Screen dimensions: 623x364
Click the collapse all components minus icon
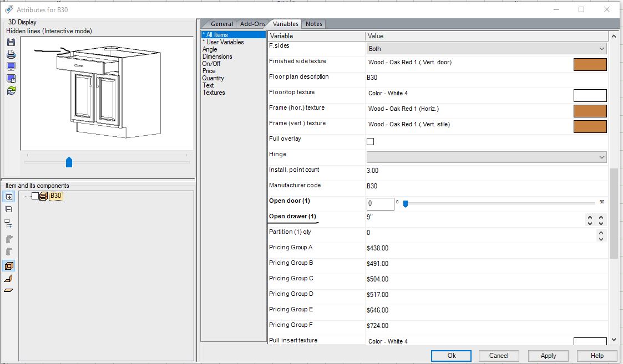point(9,209)
